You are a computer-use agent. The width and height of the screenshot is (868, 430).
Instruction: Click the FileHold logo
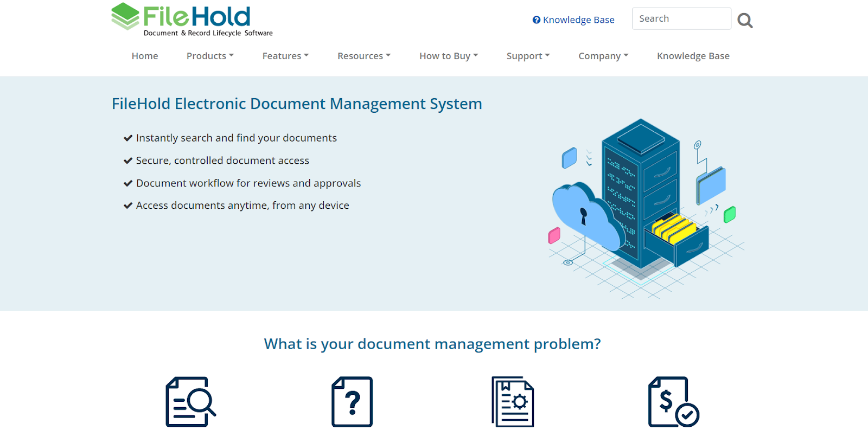click(x=192, y=20)
